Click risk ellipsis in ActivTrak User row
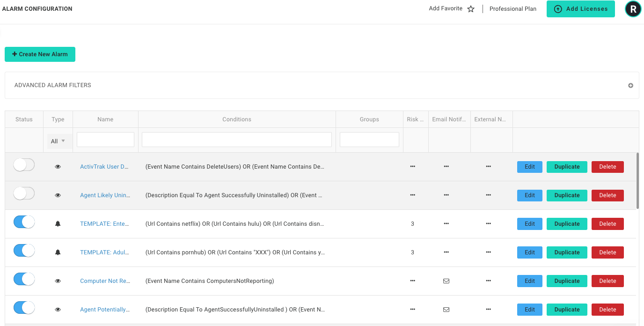Viewport: 644px width, 326px height. pos(412,167)
